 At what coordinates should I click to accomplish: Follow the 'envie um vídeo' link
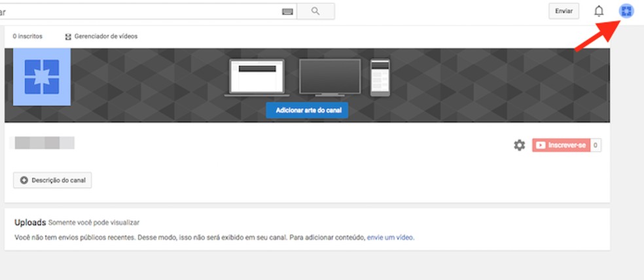coord(390,237)
